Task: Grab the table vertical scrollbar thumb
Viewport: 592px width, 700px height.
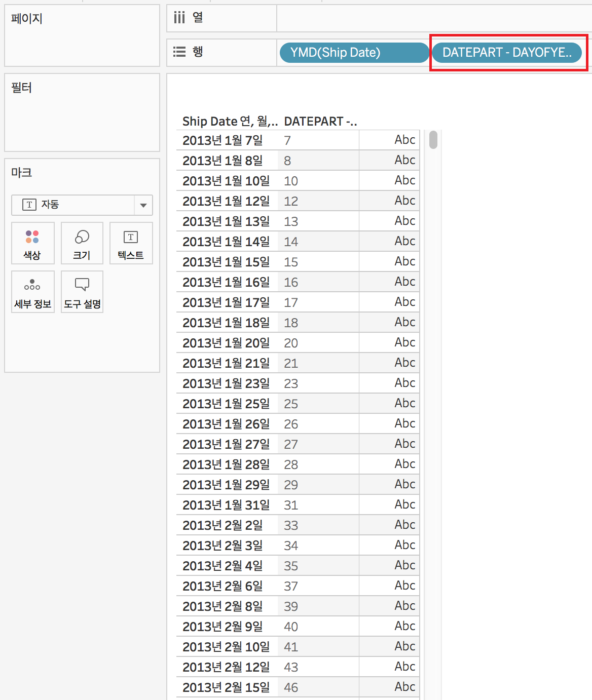Action: point(433,140)
